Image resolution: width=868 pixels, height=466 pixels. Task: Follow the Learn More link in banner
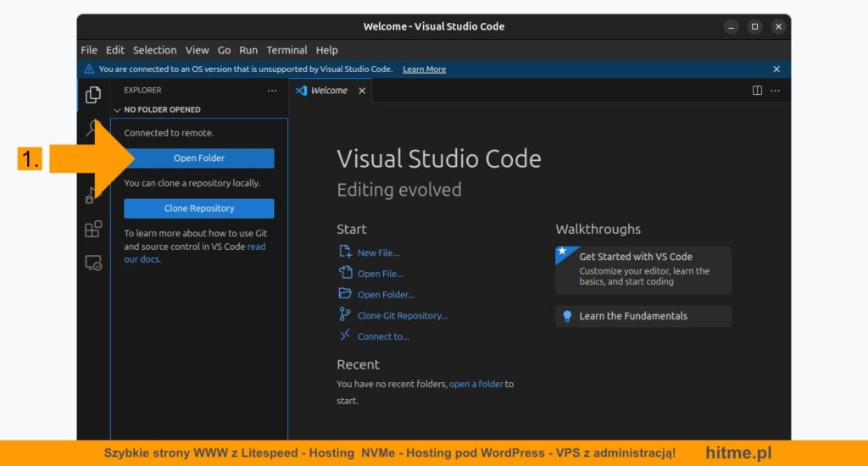pos(424,69)
